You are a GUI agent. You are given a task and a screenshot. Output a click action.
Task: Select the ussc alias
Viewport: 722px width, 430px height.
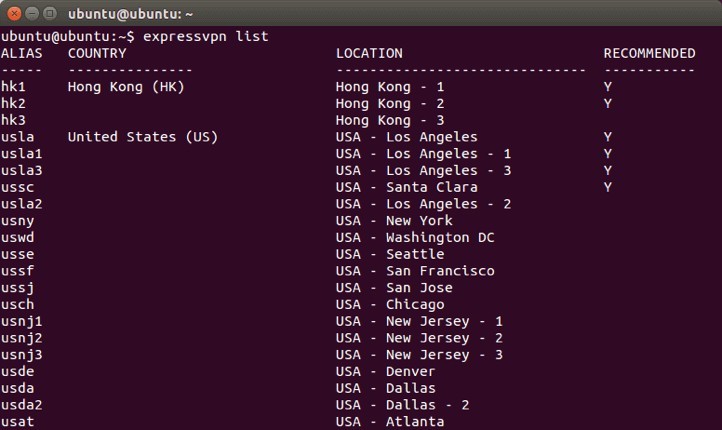click(x=17, y=187)
